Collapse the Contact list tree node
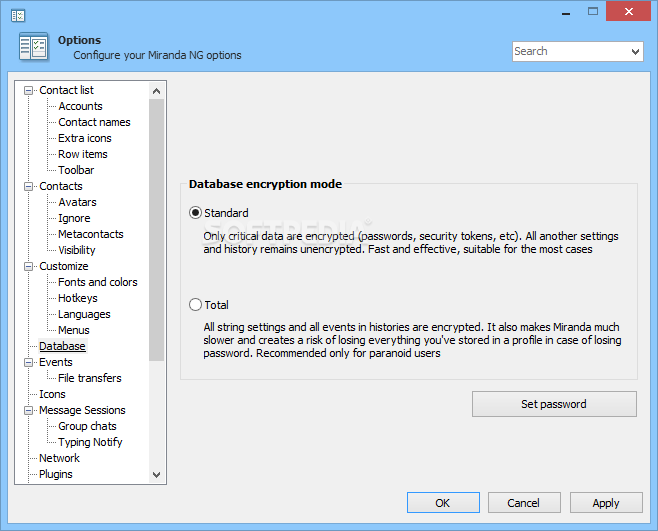Image resolution: width=658 pixels, height=531 pixels. [28, 90]
